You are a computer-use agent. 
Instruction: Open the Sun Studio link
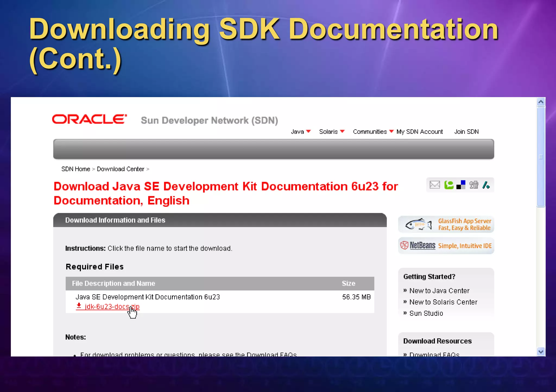click(426, 313)
